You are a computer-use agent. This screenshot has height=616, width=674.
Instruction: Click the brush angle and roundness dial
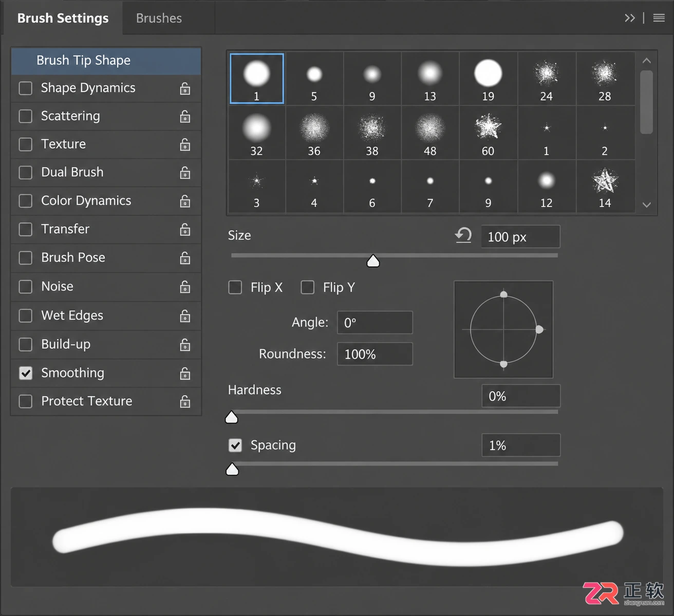pyautogui.click(x=503, y=329)
